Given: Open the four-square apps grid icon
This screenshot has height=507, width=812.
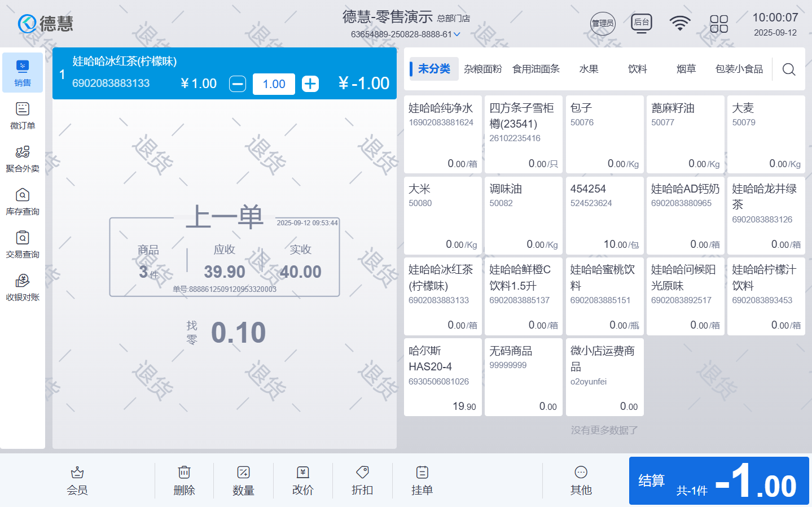Looking at the screenshot, I should [x=719, y=24].
